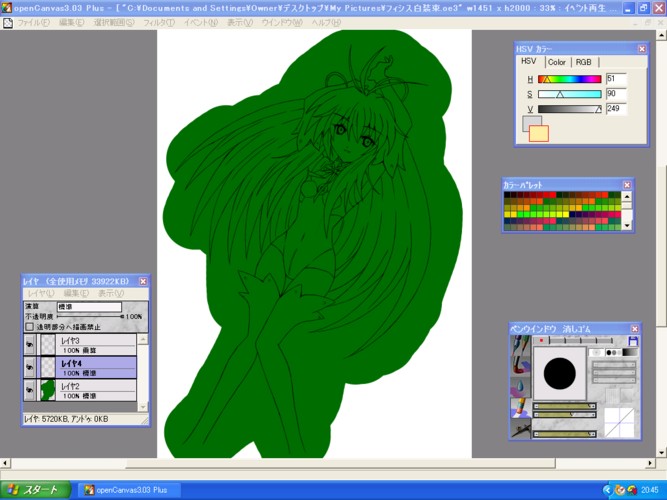
Task: Click the S value field showing 90
Action: coord(616,94)
